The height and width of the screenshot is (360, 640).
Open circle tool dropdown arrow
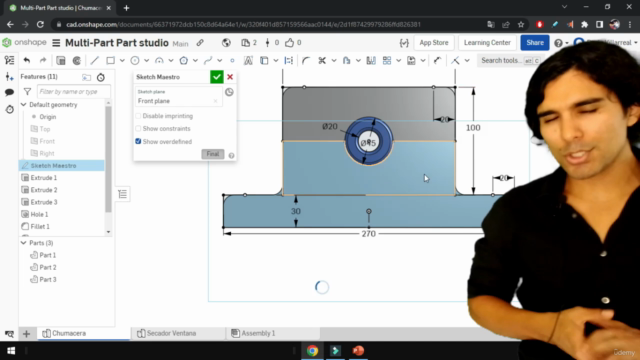pos(147,60)
